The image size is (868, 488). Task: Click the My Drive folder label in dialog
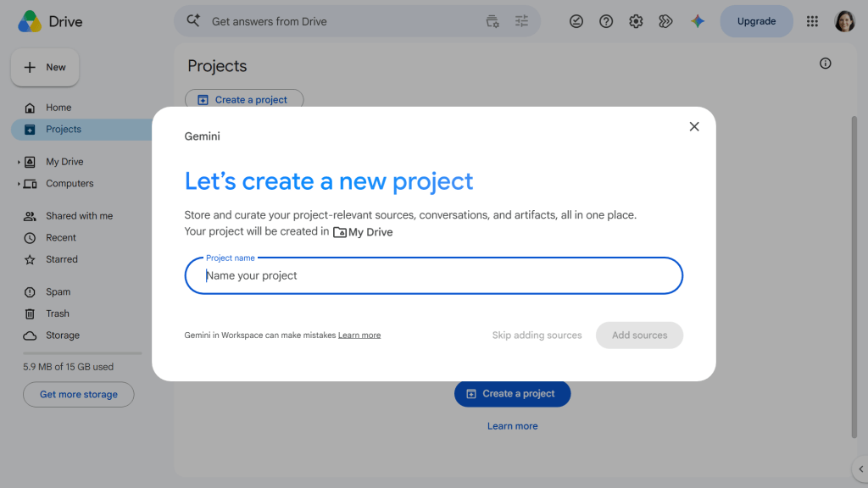click(363, 232)
